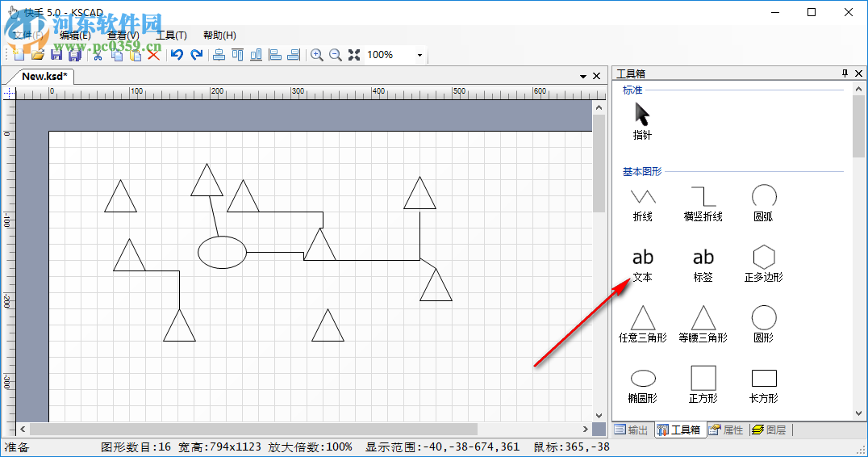Screen dimensions: 868x457
Task: Align shapes to bottom edge
Action: [257, 54]
